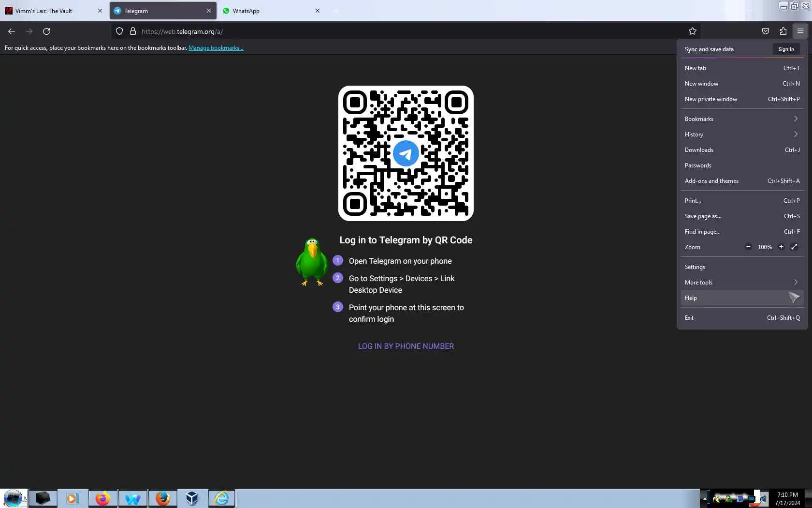Click the "Open Telegram on your phone" step
The image size is (812, 508).
coord(400,261)
